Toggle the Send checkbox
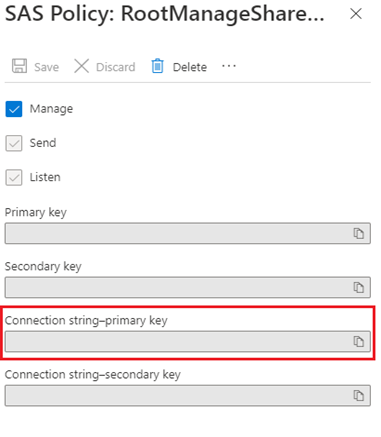The width and height of the screenshot is (381, 437). coord(14,143)
